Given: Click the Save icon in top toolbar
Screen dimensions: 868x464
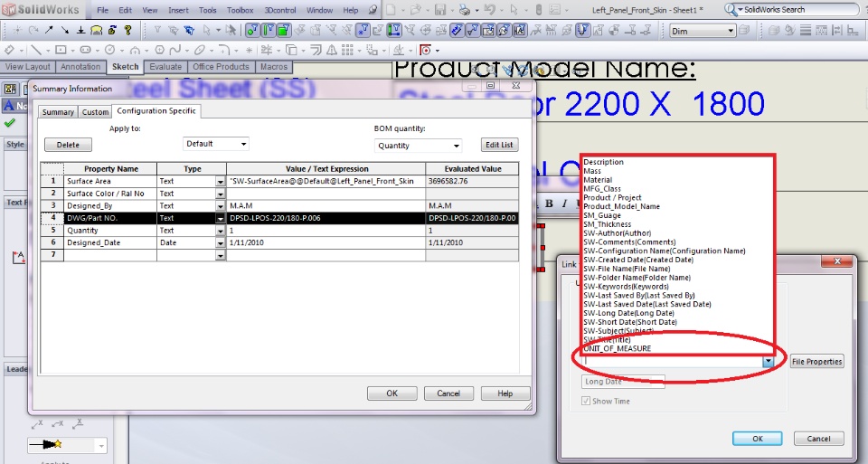Looking at the screenshot, I should tap(440, 9).
